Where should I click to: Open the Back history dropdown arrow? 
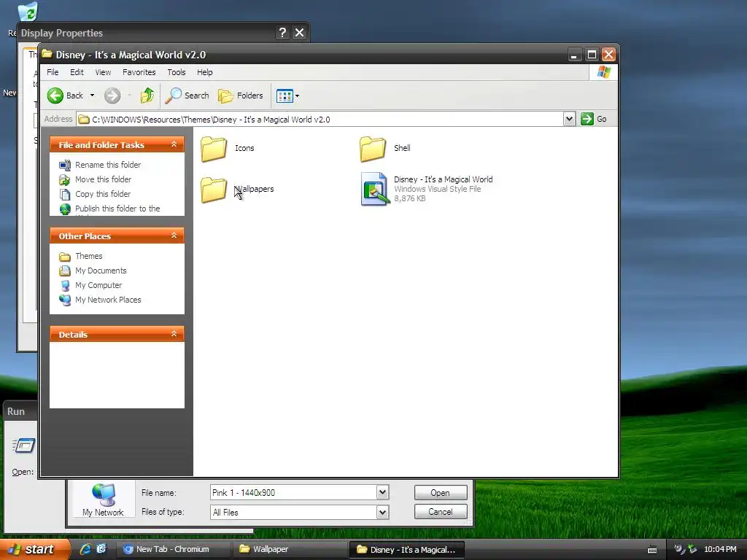tap(93, 96)
